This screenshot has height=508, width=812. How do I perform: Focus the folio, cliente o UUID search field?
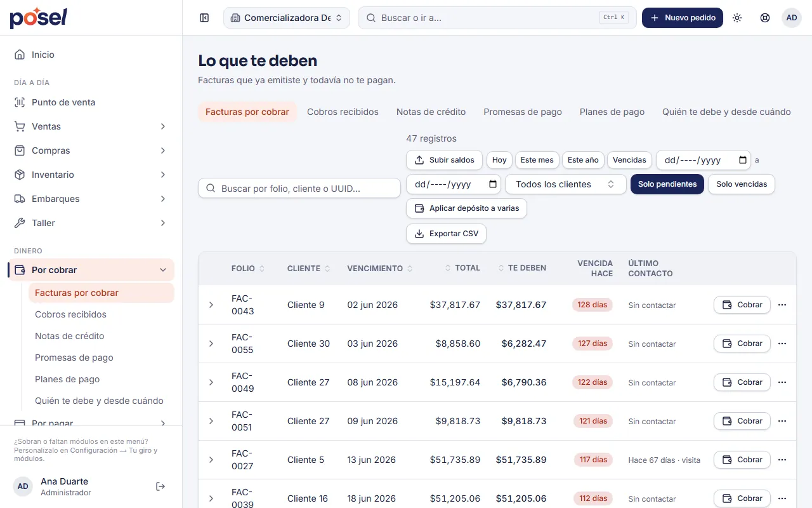299,189
